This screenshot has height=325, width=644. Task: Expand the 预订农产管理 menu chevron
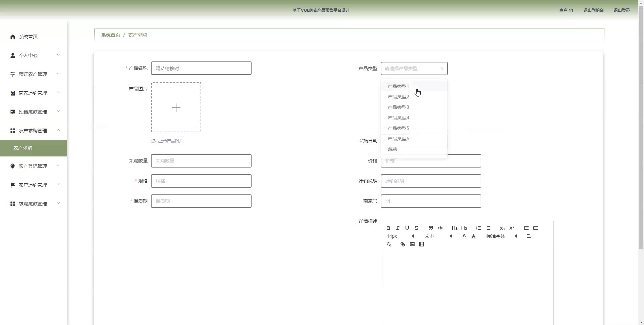pos(58,74)
